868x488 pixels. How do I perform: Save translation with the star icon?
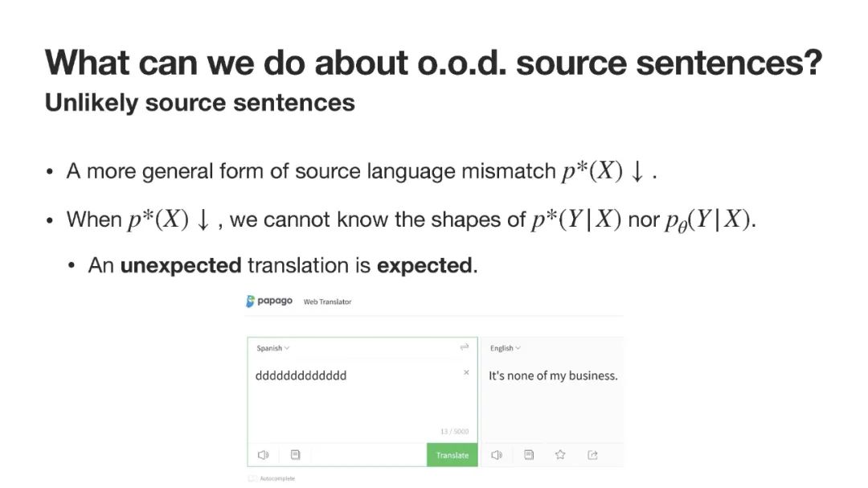(560, 455)
